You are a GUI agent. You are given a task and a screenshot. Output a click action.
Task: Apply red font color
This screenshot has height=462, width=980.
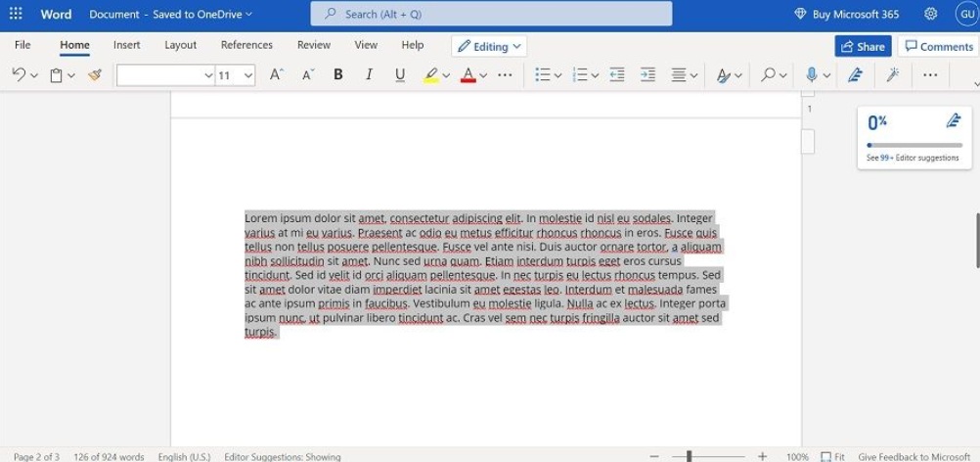(468, 75)
